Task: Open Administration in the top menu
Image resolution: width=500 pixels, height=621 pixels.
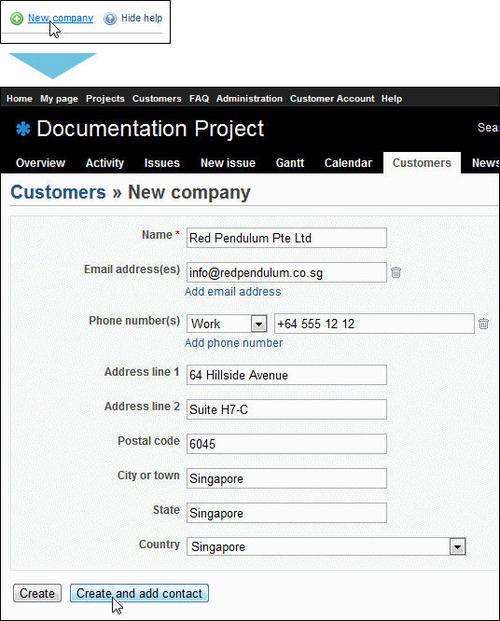Action: click(x=249, y=99)
